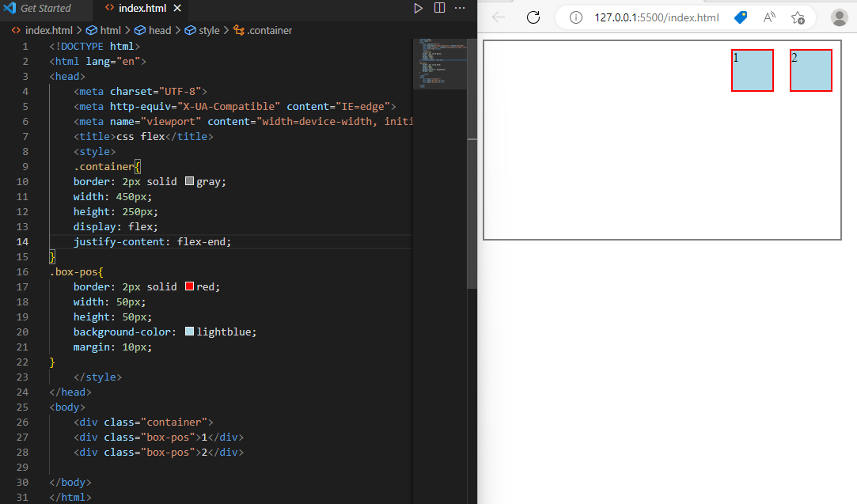857x504 pixels.
Task: Open the red color swatch picker
Action: (x=190, y=286)
